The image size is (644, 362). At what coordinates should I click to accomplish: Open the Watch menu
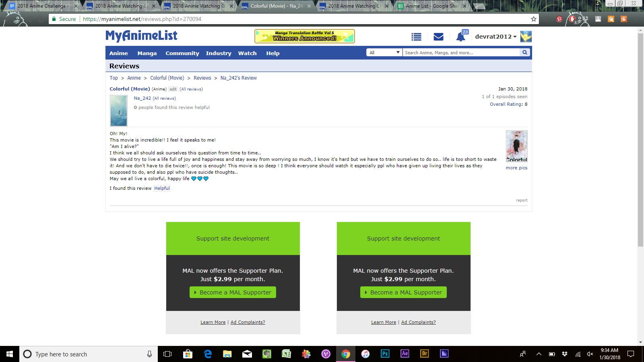(x=248, y=53)
